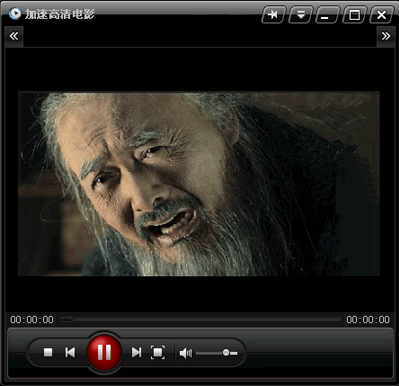Click the volume slider handle
Viewport: 399px width, 386px height.
(226, 352)
